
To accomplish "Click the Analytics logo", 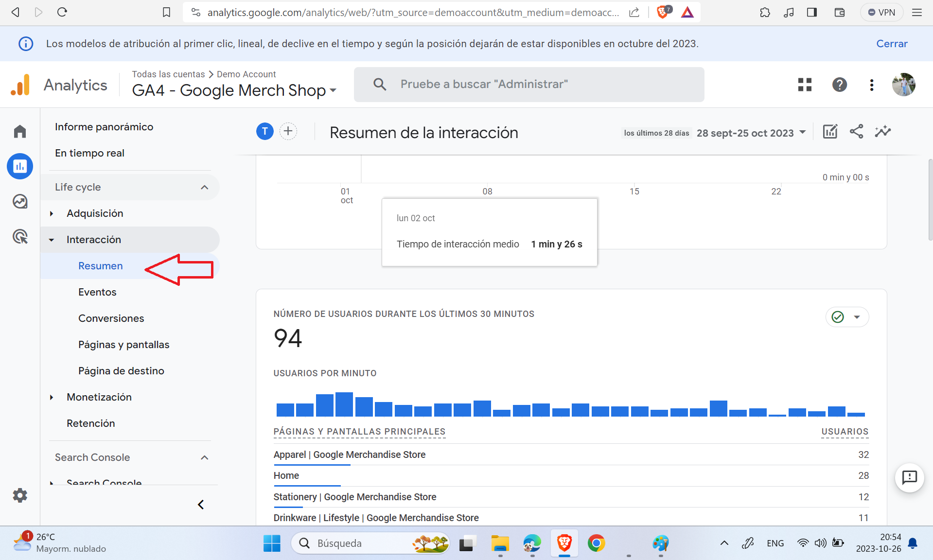I will coord(20,85).
